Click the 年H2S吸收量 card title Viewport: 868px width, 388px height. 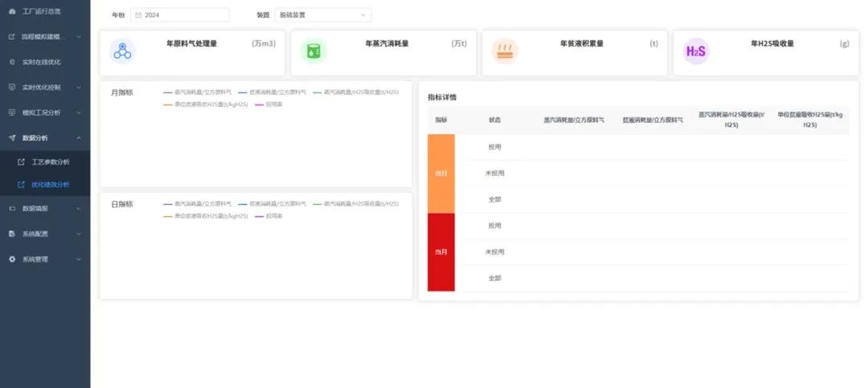coord(772,43)
